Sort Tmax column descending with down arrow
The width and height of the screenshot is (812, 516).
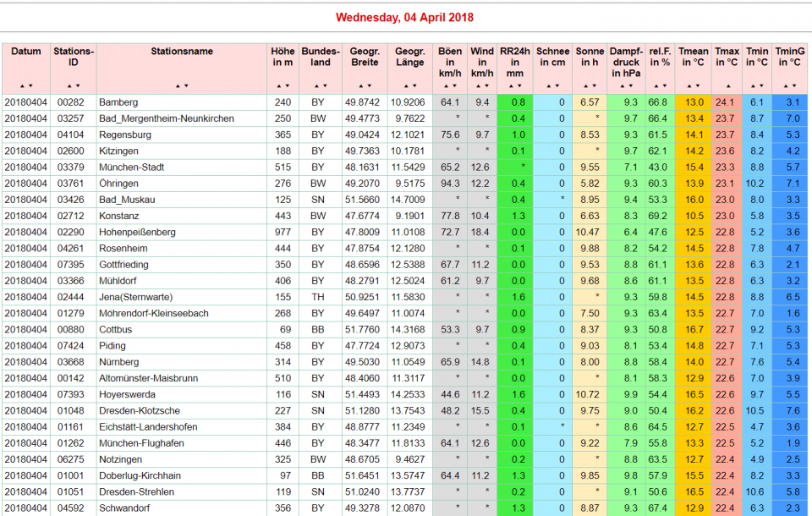pos(730,85)
